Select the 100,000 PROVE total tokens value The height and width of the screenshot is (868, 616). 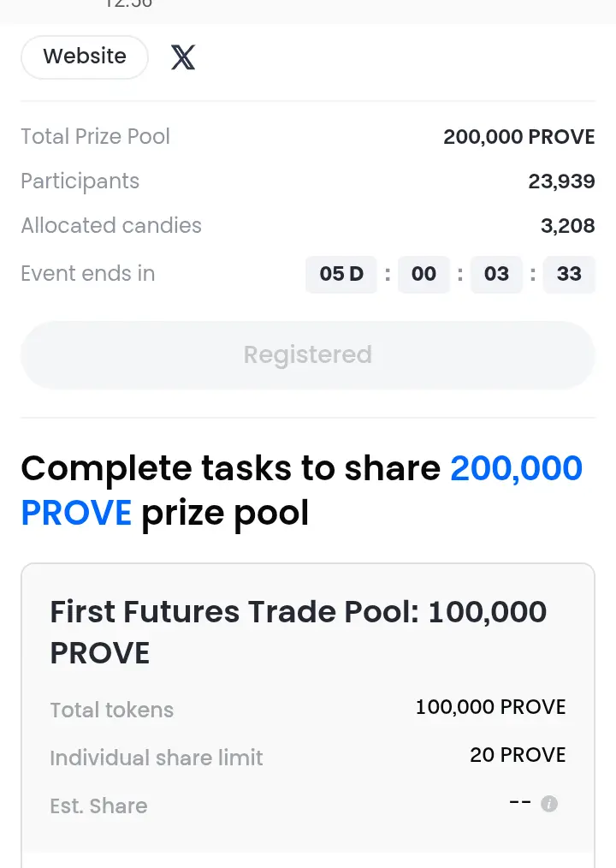pyautogui.click(x=490, y=707)
